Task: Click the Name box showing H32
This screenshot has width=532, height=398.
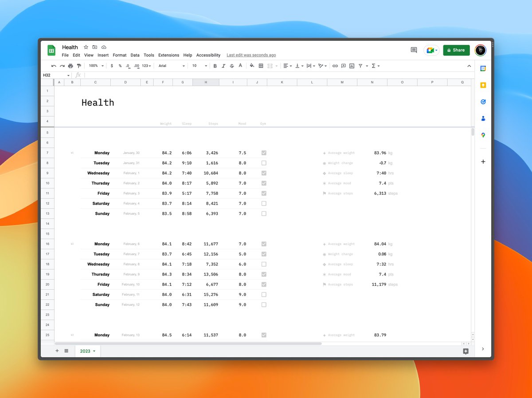Action: click(x=56, y=75)
